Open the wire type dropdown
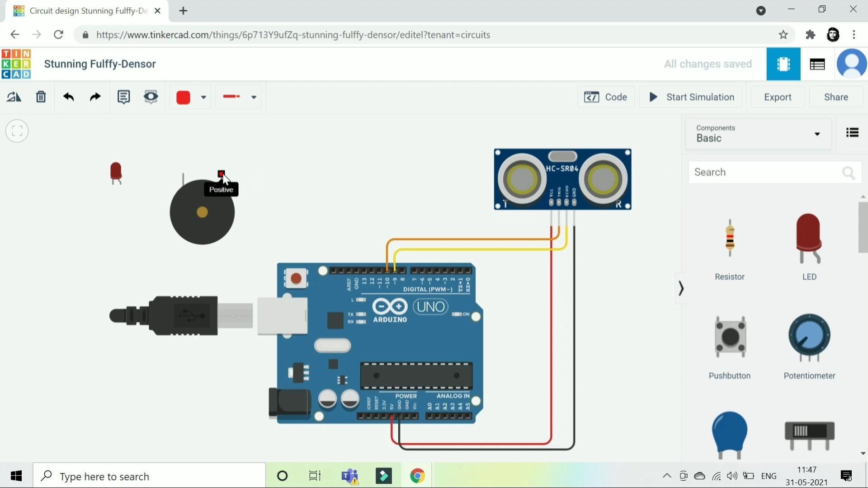This screenshot has width=868, height=488. (254, 97)
